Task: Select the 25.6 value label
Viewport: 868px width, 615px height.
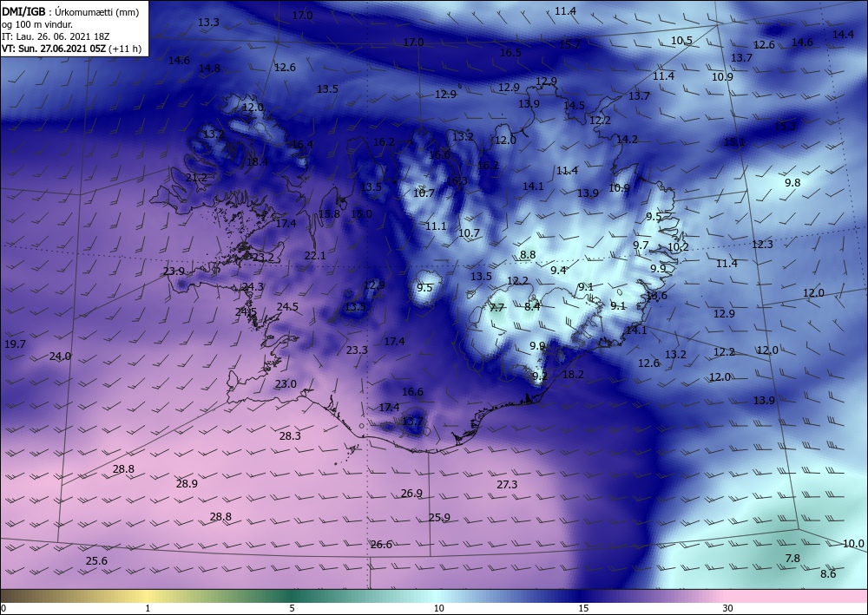Action: coord(96,561)
